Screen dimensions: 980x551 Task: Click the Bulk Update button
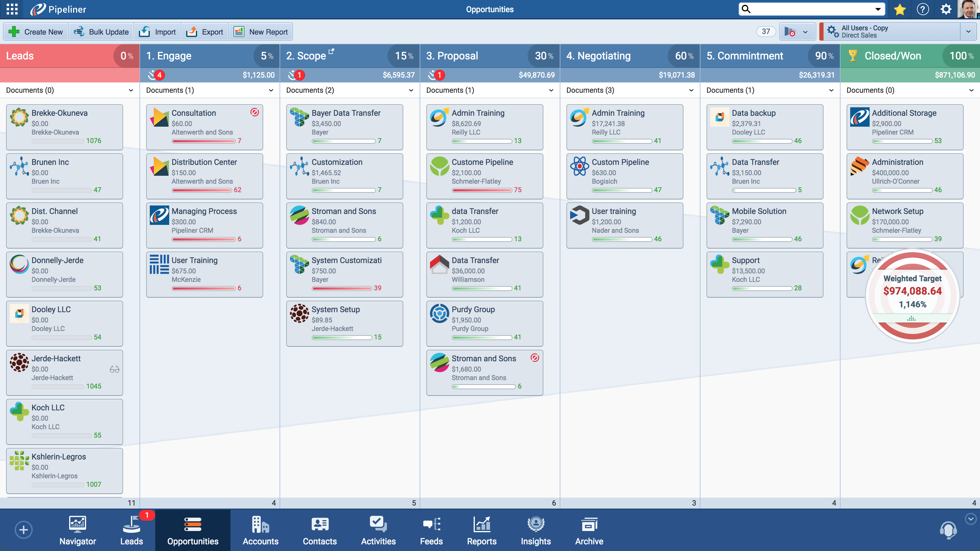coord(101,32)
